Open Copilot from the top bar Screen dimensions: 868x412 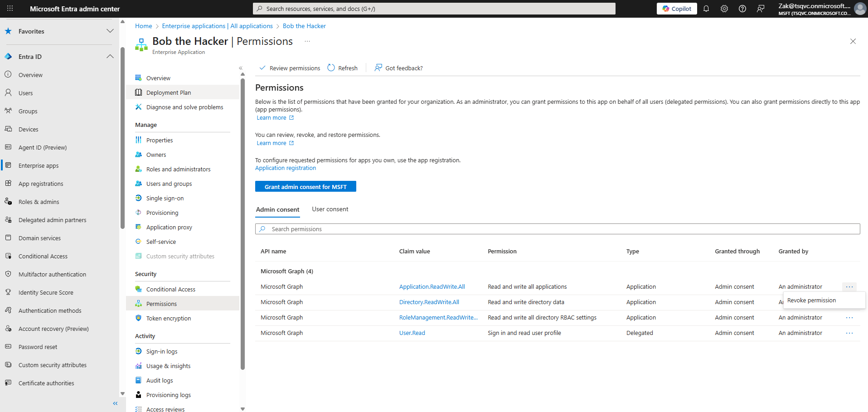click(x=676, y=9)
